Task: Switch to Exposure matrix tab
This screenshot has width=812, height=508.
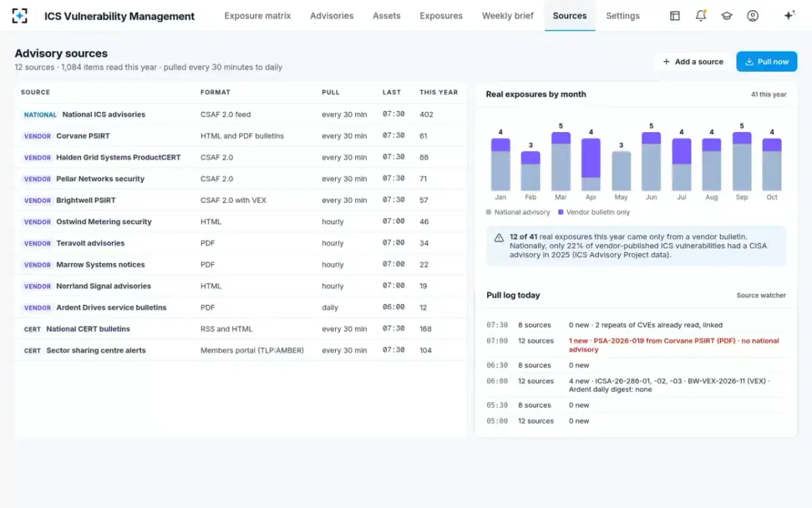Action: [258, 16]
